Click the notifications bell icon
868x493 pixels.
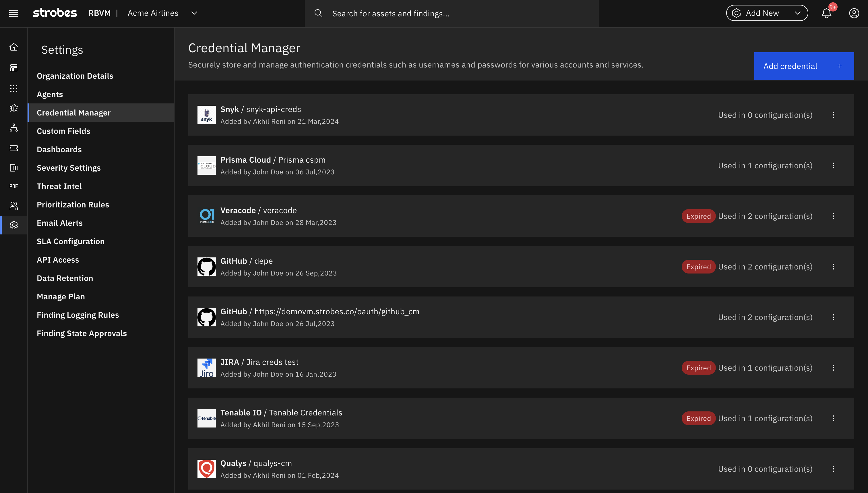pos(826,14)
